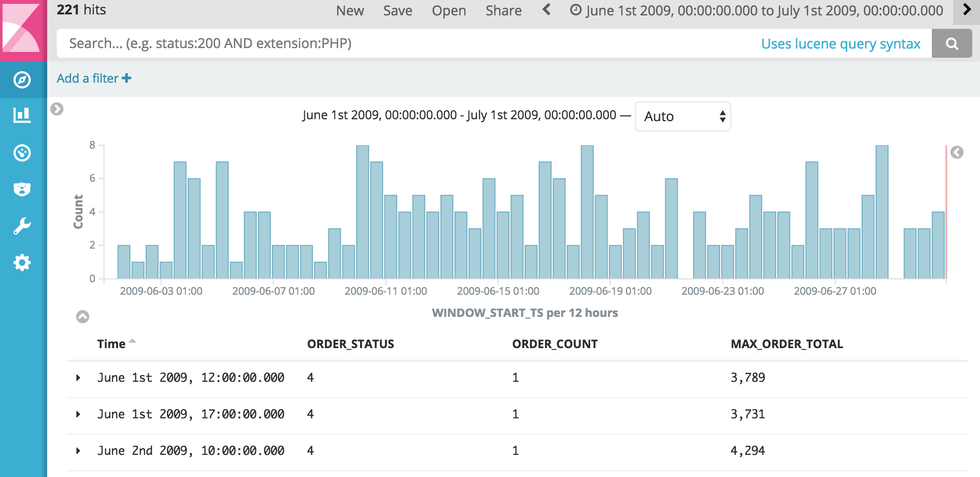Open the Visualize bar chart icon
The image size is (980, 477).
(22, 115)
